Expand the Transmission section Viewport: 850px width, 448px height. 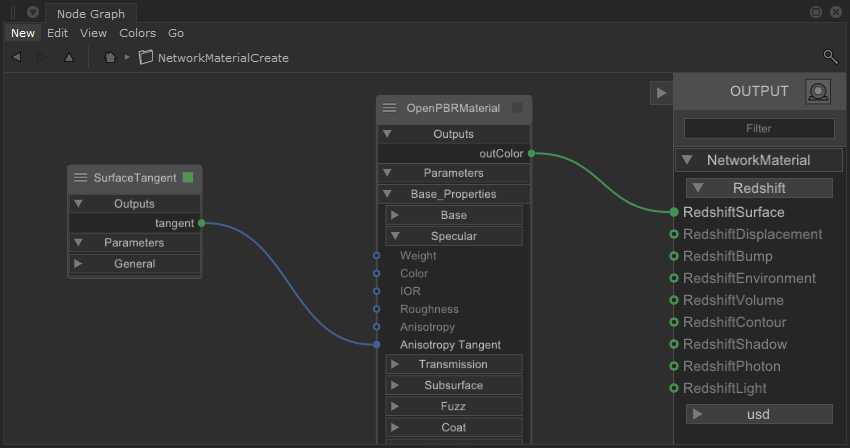395,364
